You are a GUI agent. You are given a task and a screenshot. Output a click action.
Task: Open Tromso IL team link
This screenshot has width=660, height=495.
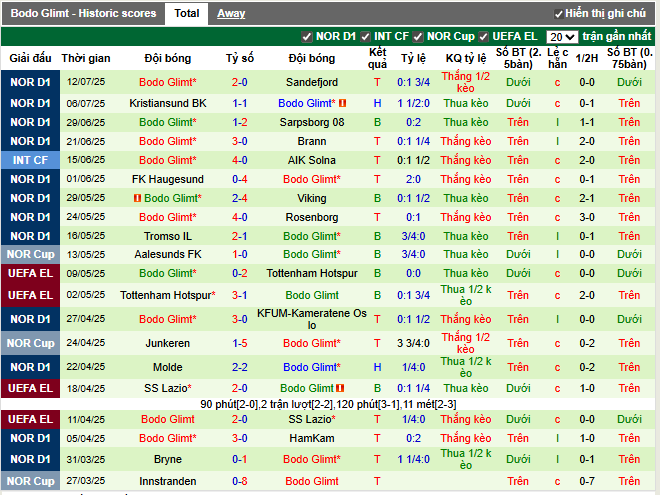pyautogui.click(x=168, y=236)
